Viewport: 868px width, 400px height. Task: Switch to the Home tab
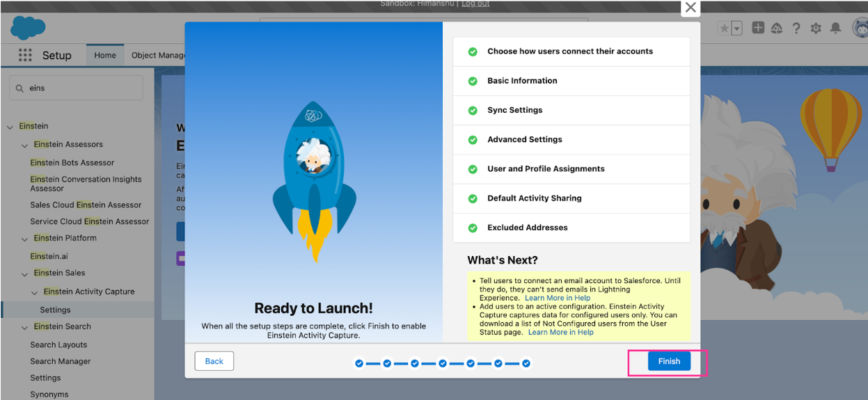(x=105, y=55)
